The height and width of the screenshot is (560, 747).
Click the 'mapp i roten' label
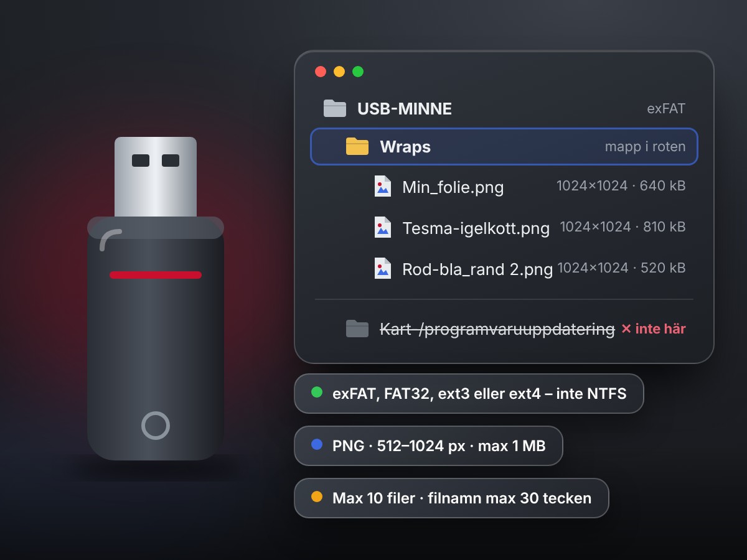(646, 147)
